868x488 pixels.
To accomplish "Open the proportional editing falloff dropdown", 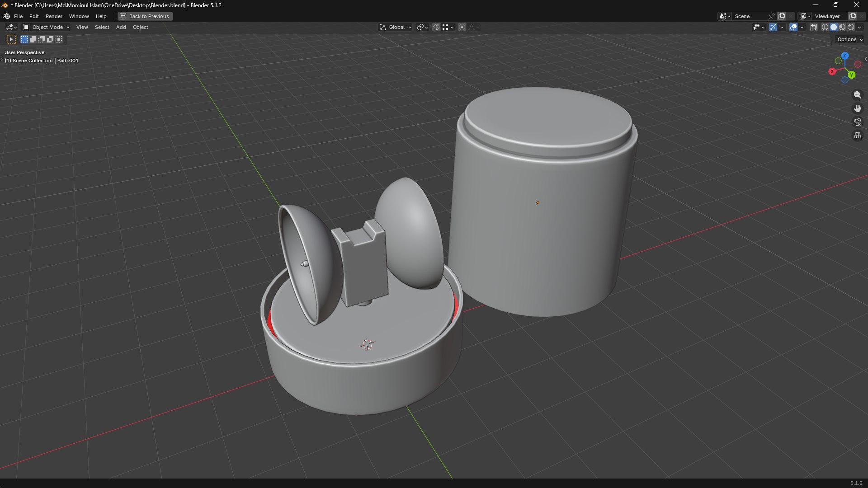I will [x=474, y=27].
